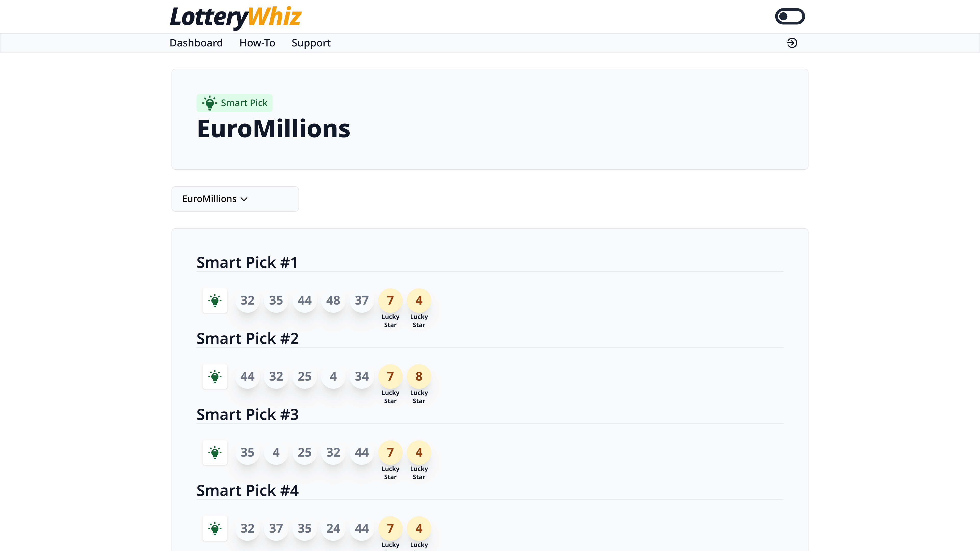Click the lightbulb icon for Smart Pick #1

215,300
